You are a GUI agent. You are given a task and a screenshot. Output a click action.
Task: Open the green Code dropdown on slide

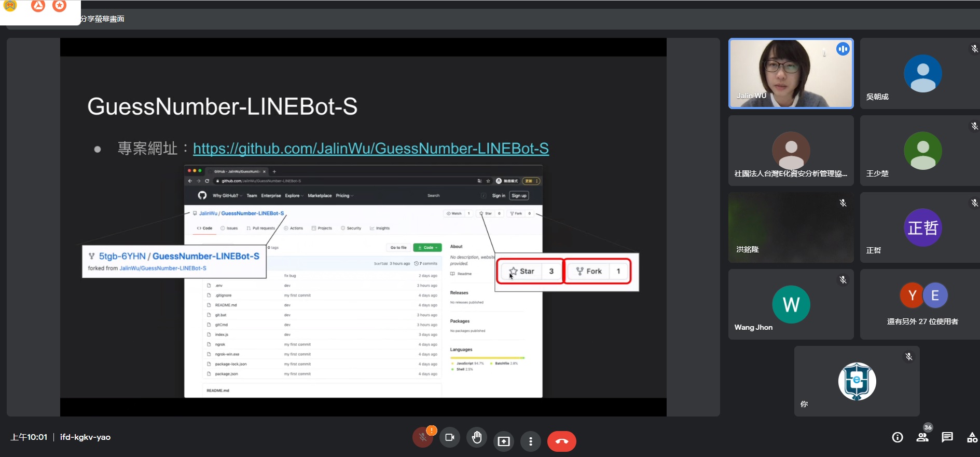(x=427, y=248)
